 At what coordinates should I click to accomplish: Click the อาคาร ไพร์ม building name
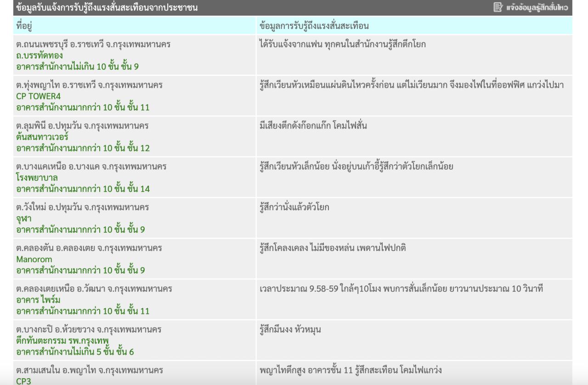click(38, 300)
